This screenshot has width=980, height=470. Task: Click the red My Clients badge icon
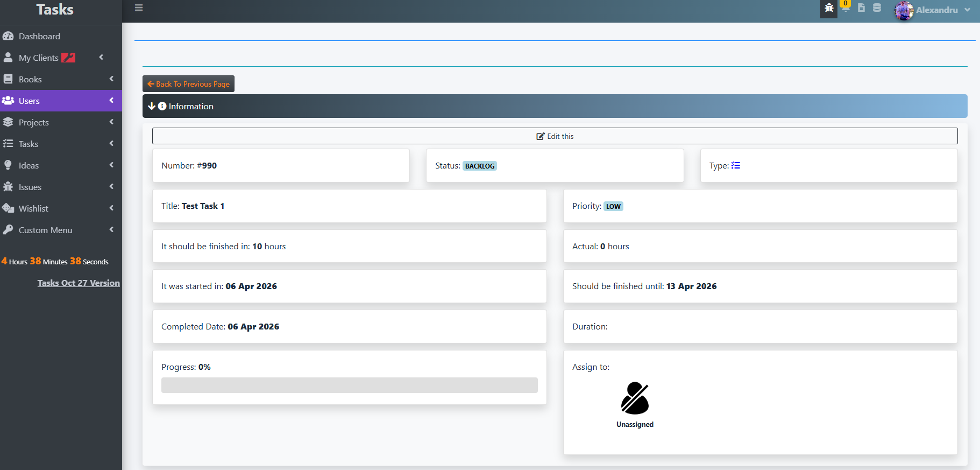[x=68, y=58]
